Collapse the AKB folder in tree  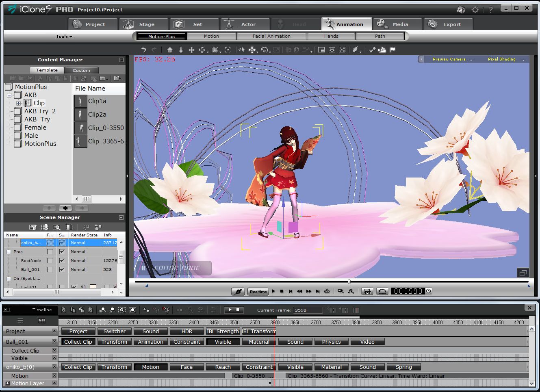(9, 95)
